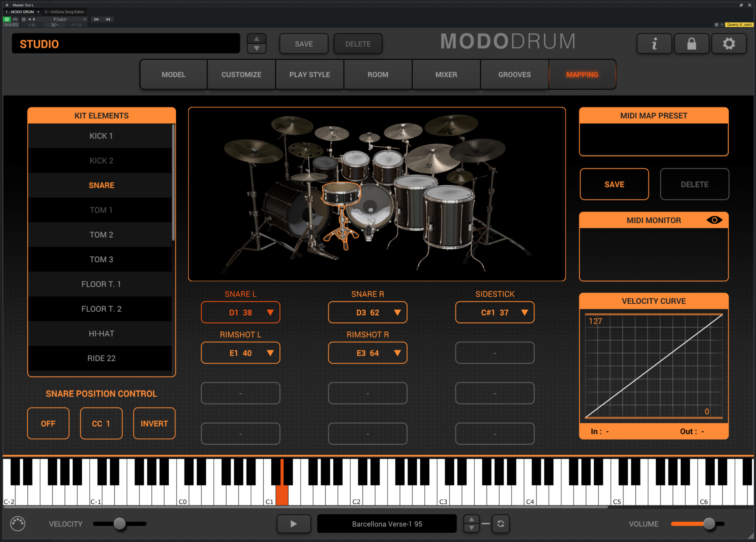Screen dimensions: 756x542
Task: Toggle the MIDI Monitor eye icon
Action: click(x=715, y=219)
